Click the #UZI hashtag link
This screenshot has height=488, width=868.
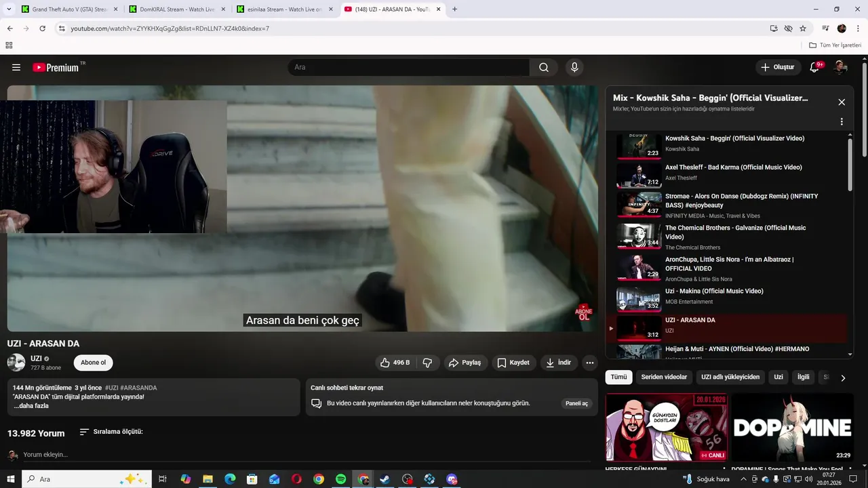click(111, 388)
